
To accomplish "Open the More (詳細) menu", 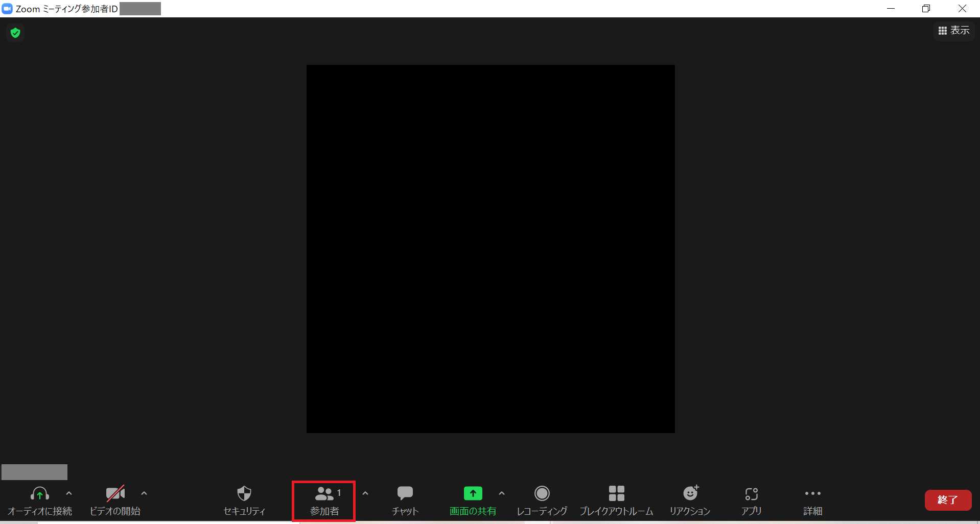I will 812,501.
